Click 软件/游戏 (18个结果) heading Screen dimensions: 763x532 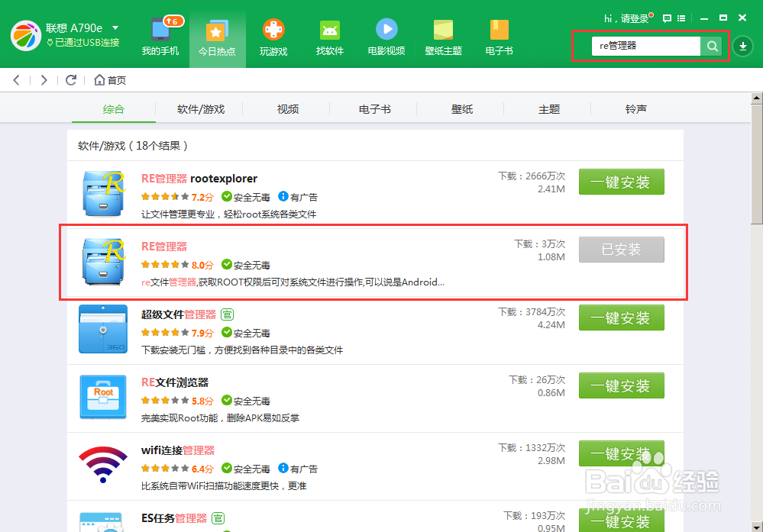(x=133, y=145)
